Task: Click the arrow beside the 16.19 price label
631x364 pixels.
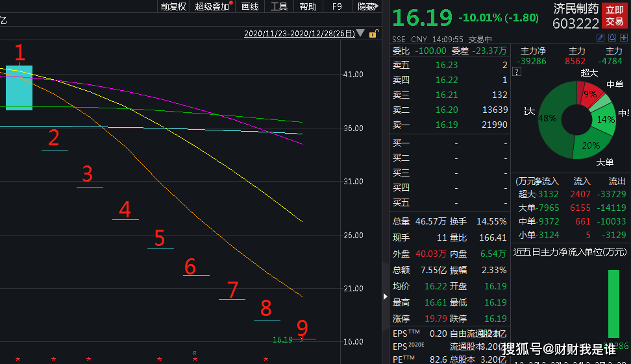Action: [x=301, y=339]
